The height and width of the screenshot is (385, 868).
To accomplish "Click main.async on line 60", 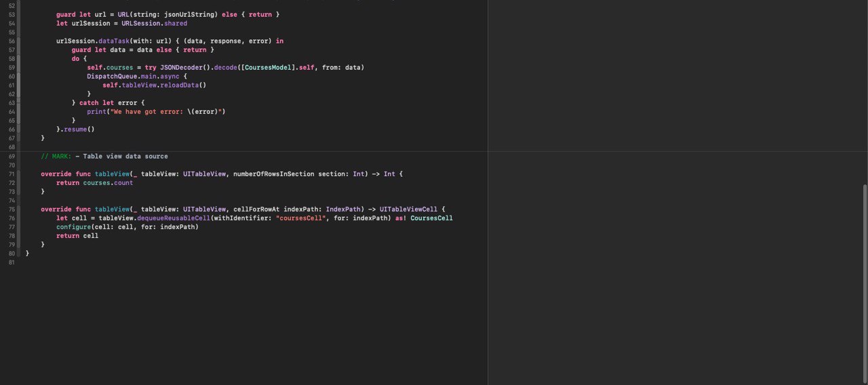I will (161, 76).
